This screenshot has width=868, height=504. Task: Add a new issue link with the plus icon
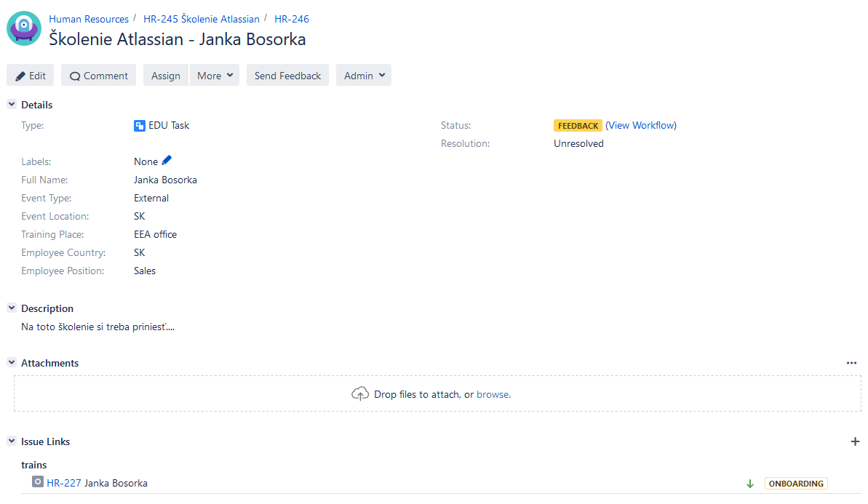coord(856,441)
